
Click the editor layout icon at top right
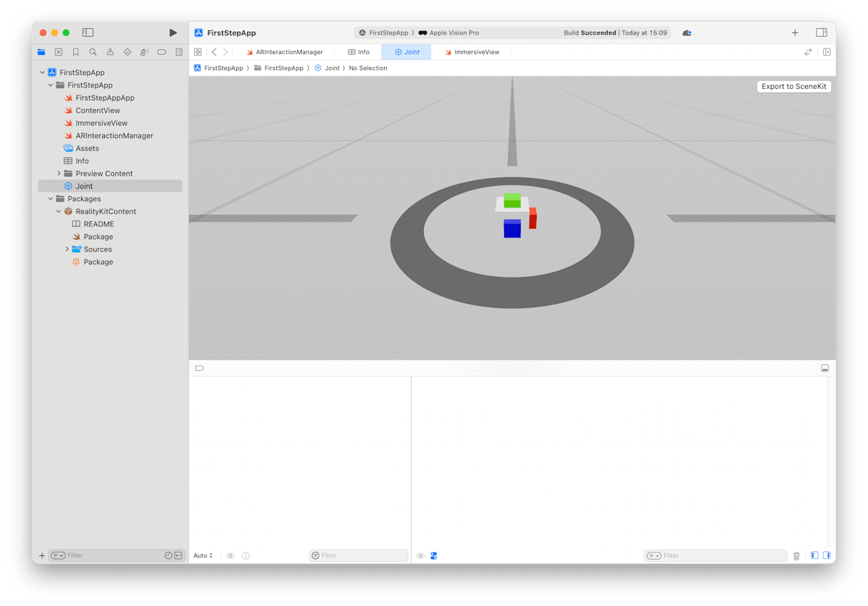(x=822, y=33)
